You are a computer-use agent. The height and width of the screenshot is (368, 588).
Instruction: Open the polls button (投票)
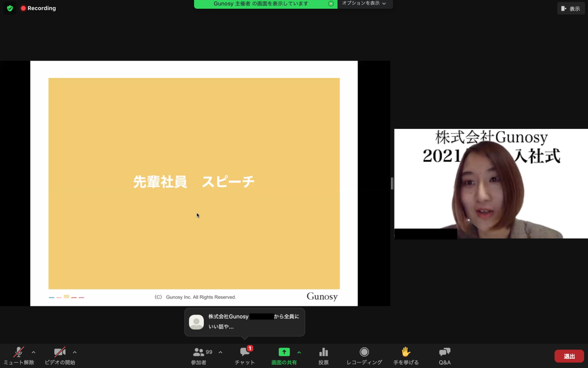point(323,356)
